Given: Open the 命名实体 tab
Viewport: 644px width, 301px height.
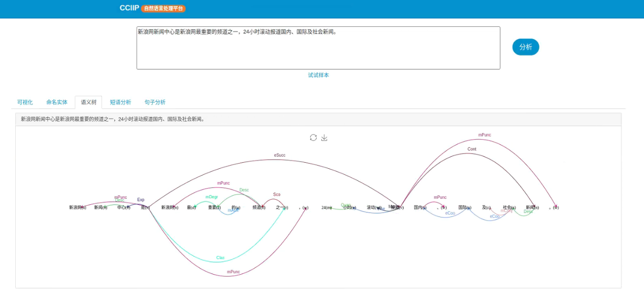Looking at the screenshot, I should point(57,102).
